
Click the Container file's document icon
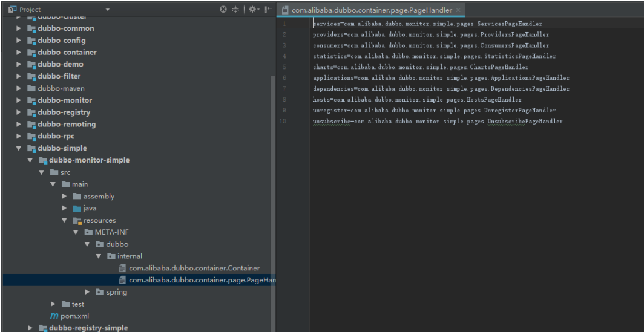tap(122, 268)
